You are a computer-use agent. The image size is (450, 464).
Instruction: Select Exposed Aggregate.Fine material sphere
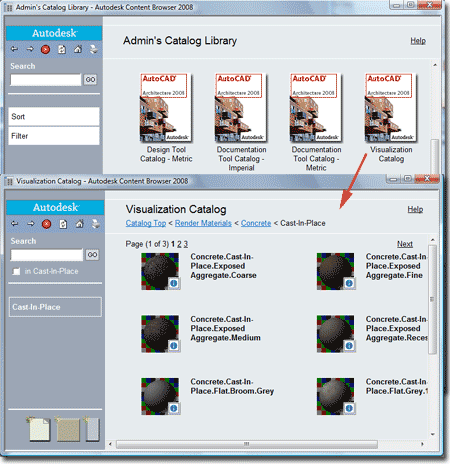(335, 271)
